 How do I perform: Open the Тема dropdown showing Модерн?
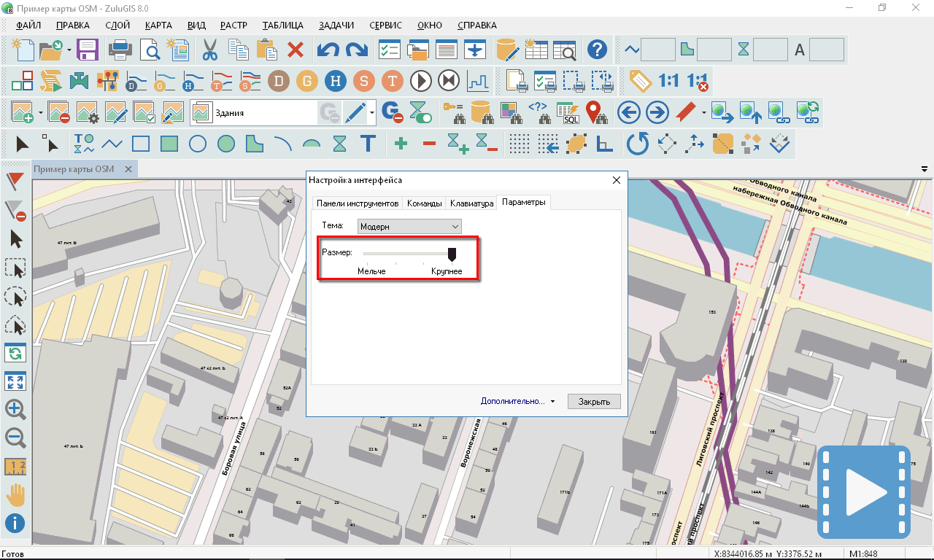[409, 227]
